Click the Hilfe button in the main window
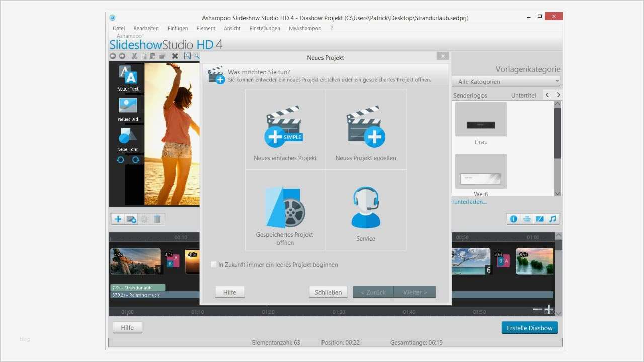The image size is (644, 362). coord(127,327)
